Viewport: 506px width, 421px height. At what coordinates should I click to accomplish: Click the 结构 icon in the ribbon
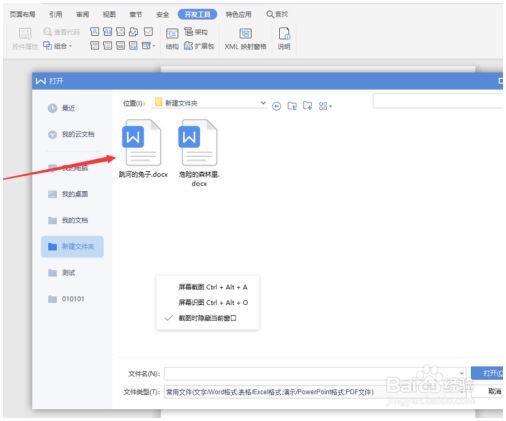point(172,39)
